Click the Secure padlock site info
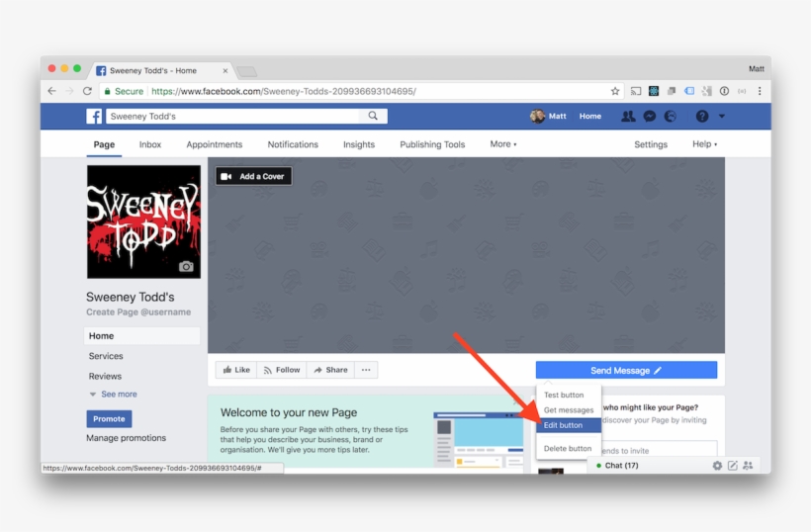Screen dimensions: 811x532 tap(124, 92)
